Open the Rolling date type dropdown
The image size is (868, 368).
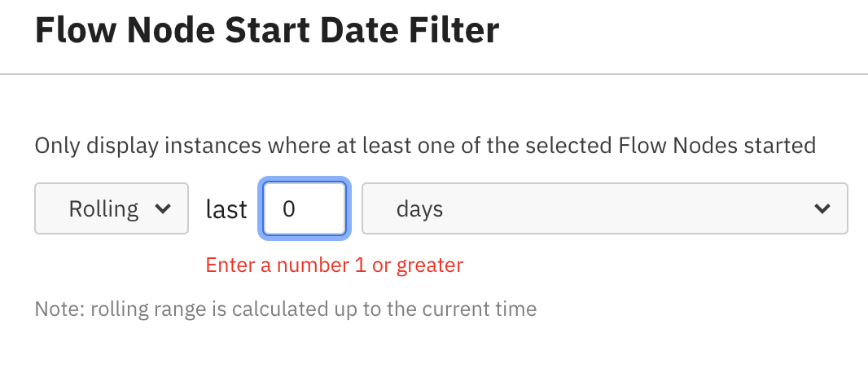pos(112,209)
